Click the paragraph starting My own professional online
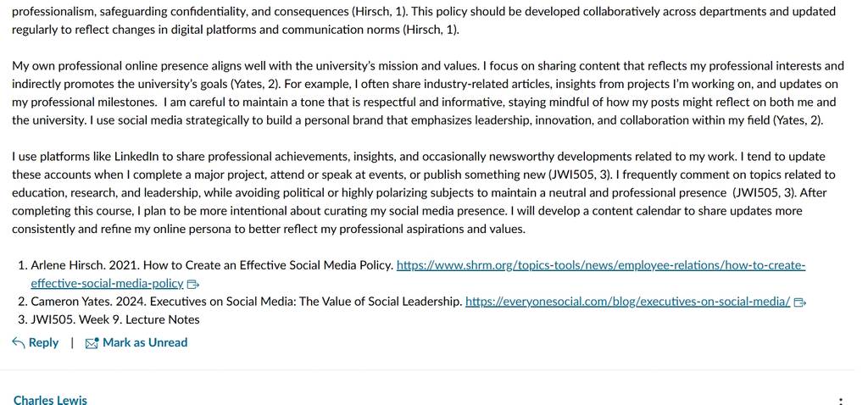The image size is (868, 405). [x=428, y=93]
